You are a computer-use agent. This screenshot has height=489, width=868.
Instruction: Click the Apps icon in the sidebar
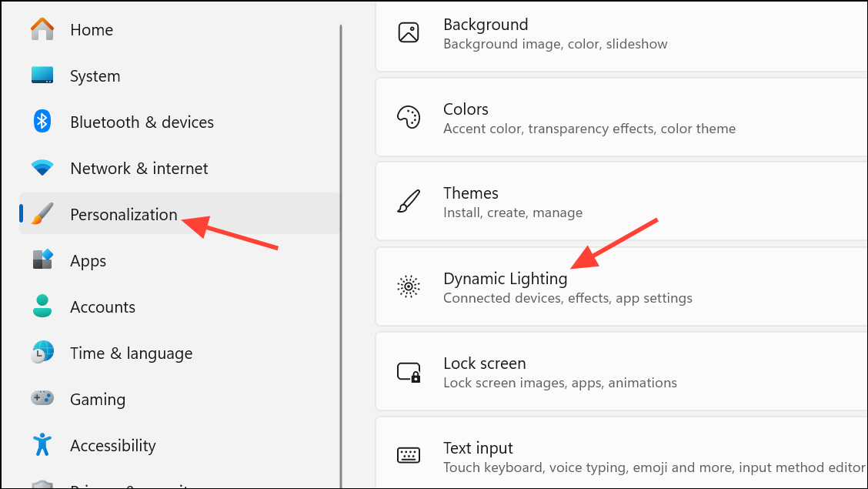click(42, 260)
